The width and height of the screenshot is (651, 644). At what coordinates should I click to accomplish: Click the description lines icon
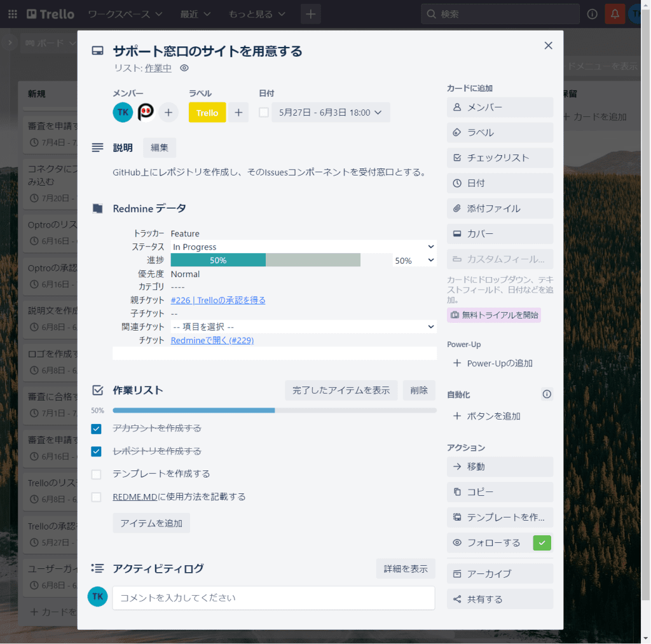click(x=97, y=148)
